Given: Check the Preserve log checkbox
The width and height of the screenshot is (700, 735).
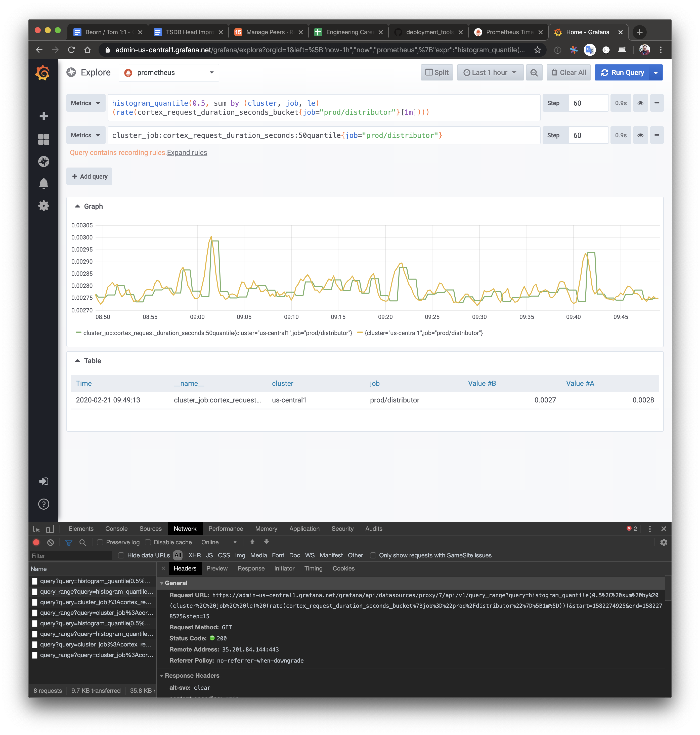Looking at the screenshot, I should click(x=100, y=542).
